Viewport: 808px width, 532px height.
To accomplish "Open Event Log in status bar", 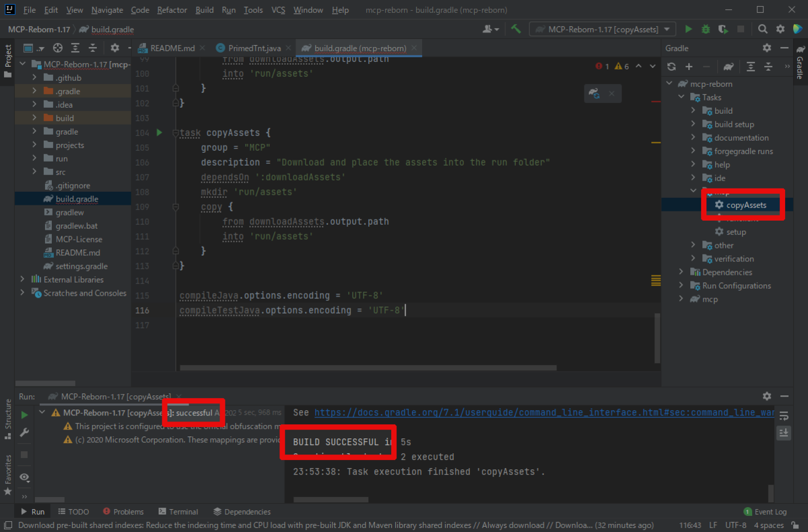I will [765, 512].
